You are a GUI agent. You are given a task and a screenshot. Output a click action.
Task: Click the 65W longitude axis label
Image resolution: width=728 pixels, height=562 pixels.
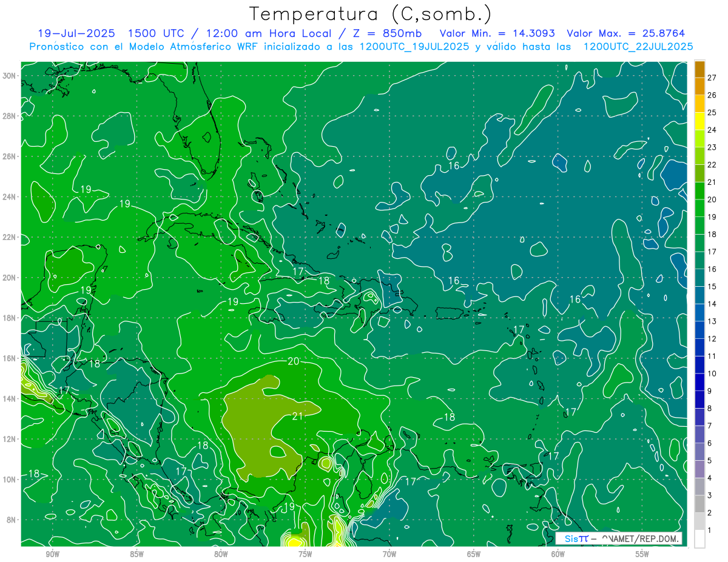click(474, 555)
